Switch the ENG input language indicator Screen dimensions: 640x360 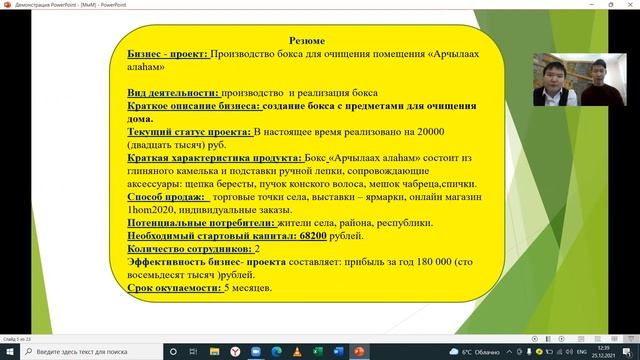point(582,352)
